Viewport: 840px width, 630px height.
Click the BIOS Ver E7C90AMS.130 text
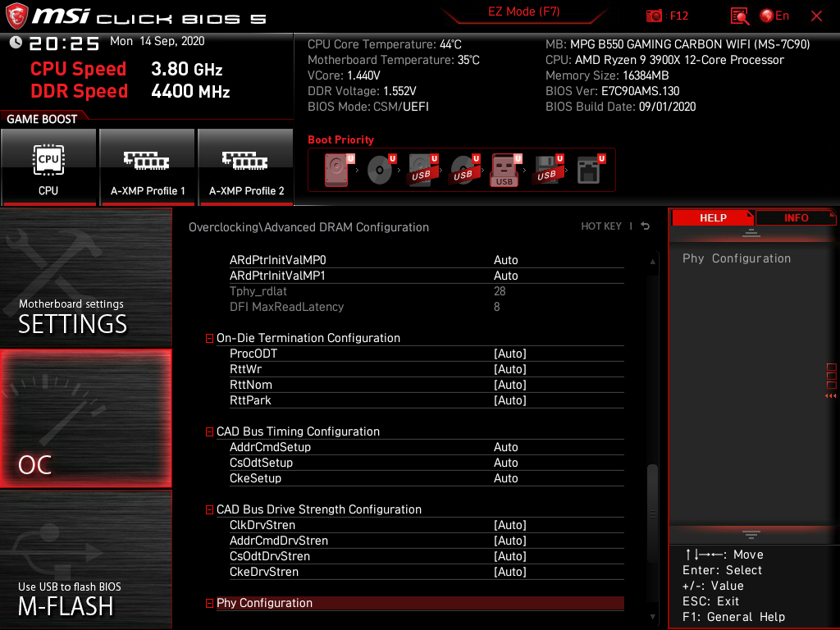pyautogui.click(x=612, y=91)
